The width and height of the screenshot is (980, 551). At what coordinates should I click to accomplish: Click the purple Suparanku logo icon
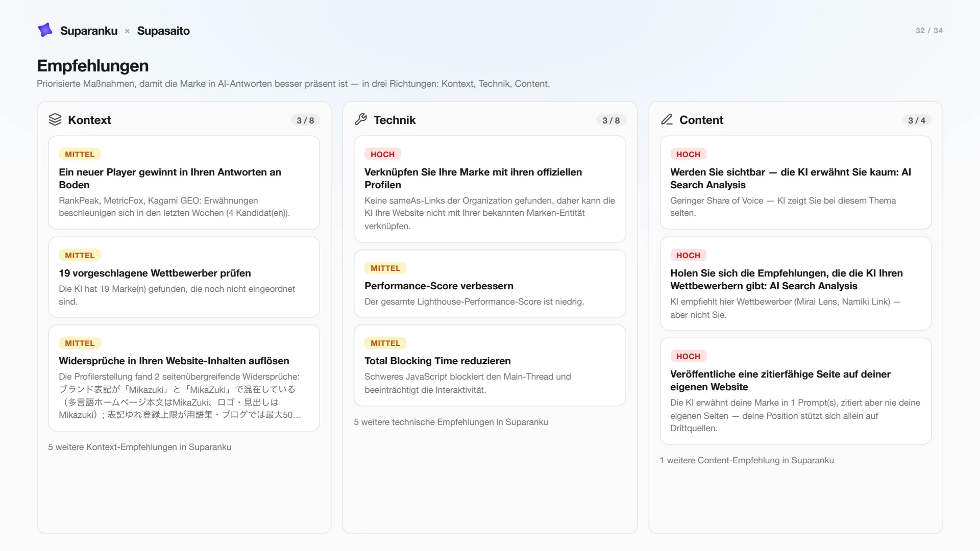pos(45,30)
